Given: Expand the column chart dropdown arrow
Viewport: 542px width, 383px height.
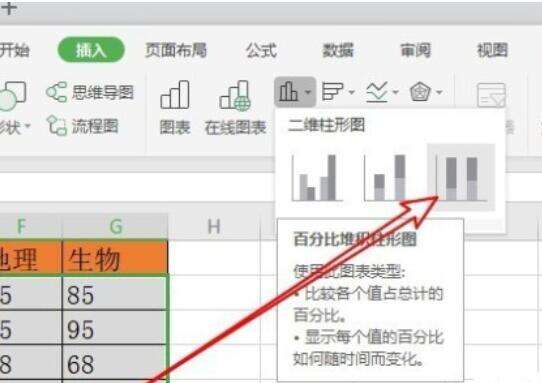Looking at the screenshot, I should tap(308, 92).
